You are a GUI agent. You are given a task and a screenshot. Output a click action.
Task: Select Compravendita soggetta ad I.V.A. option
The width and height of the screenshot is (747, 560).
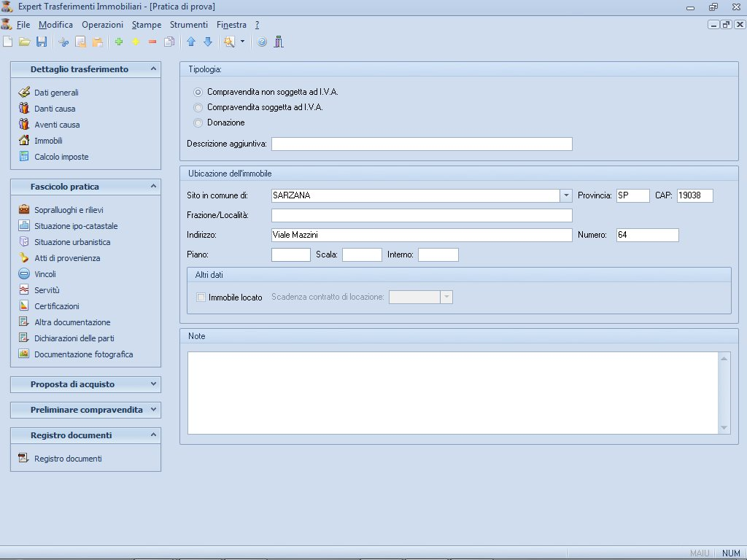pos(198,107)
